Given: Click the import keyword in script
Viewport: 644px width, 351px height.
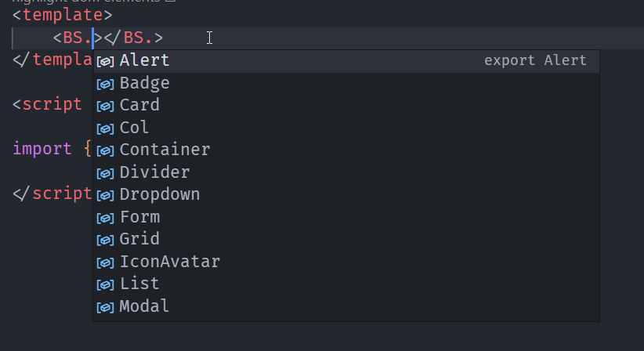Looking at the screenshot, I should click(42, 148).
